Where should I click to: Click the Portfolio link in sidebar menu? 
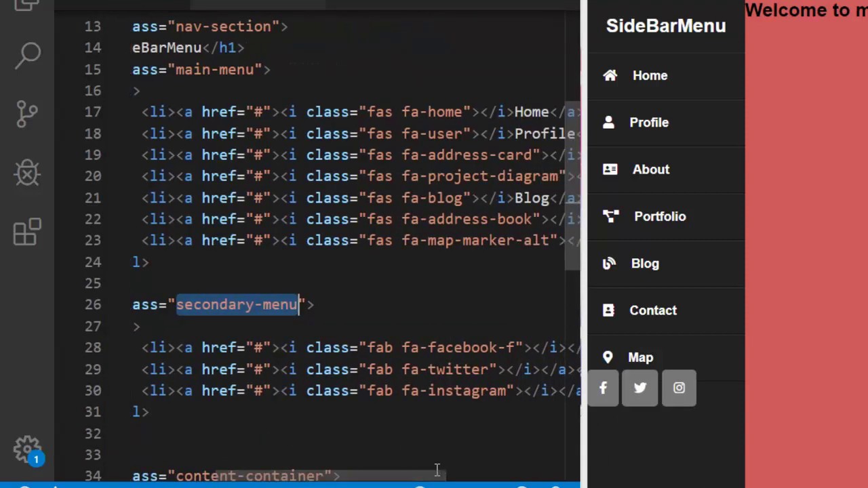(660, 217)
